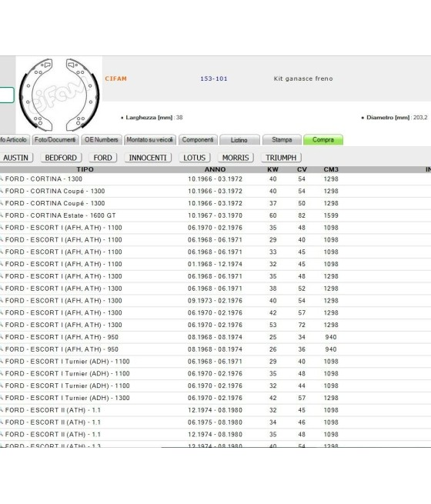Select the ESCORT I Turnier (ADH) 1300 row
The image size is (431, 504).
pyautogui.click(x=215, y=398)
